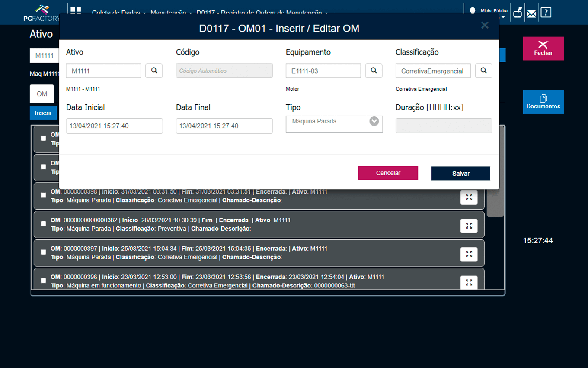Screen dimensions: 588x368
Task: Open Equipamento lookup with magnifier icon
Action: click(x=374, y=71)
